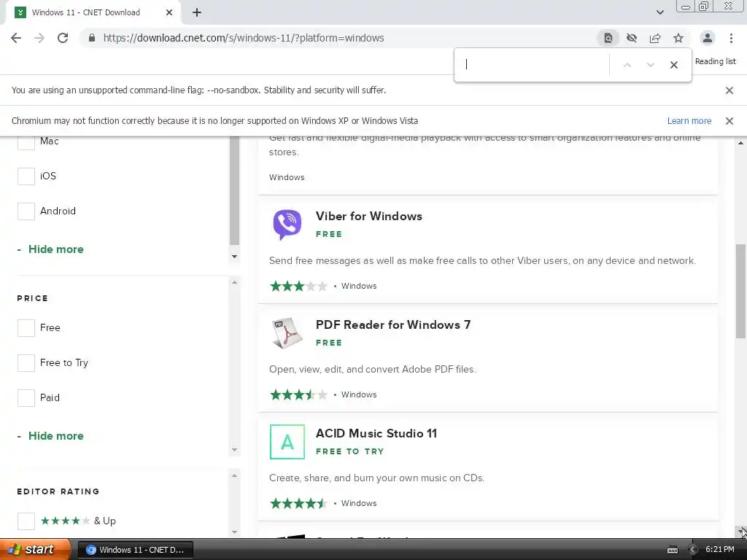The height and width of the screenshot is (560, 747).
Task: Open the Windows Start menu
Action: [35, 550]
